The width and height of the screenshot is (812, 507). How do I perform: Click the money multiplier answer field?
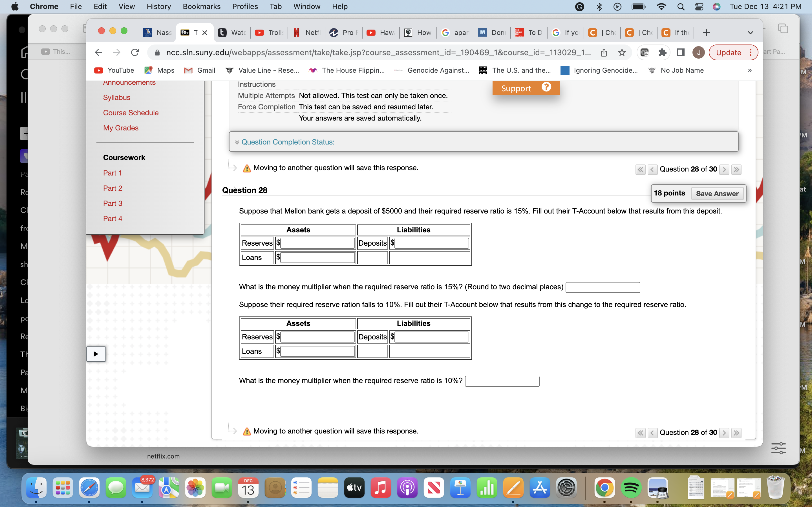[602, 287]
